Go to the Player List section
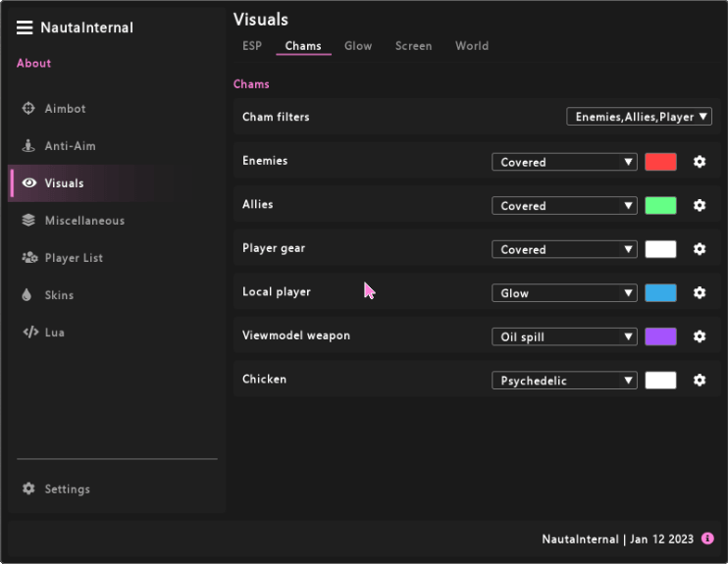This screenshot has height=564, width=728. pyautogui.click(x=74, y=258)
